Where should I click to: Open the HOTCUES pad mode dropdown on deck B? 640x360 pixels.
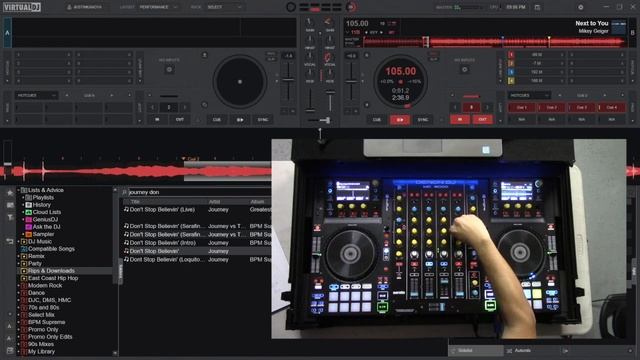click(529, 95)
